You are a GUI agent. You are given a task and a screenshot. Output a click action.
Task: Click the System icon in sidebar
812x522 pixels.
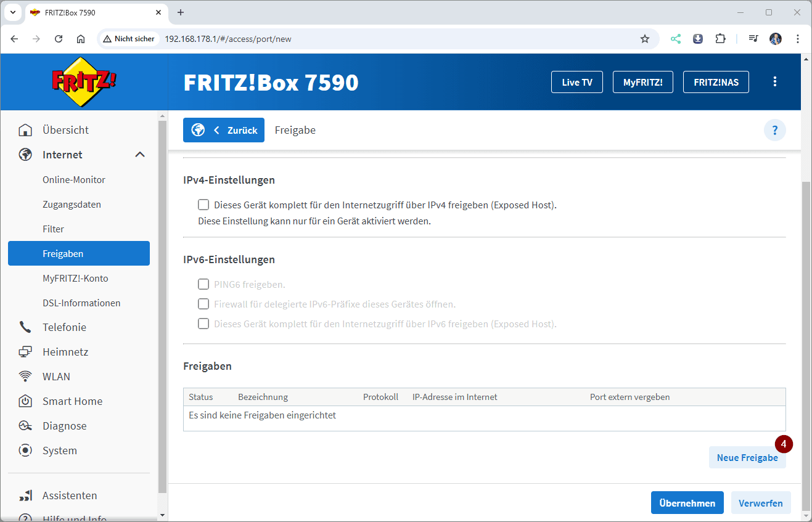25,451
